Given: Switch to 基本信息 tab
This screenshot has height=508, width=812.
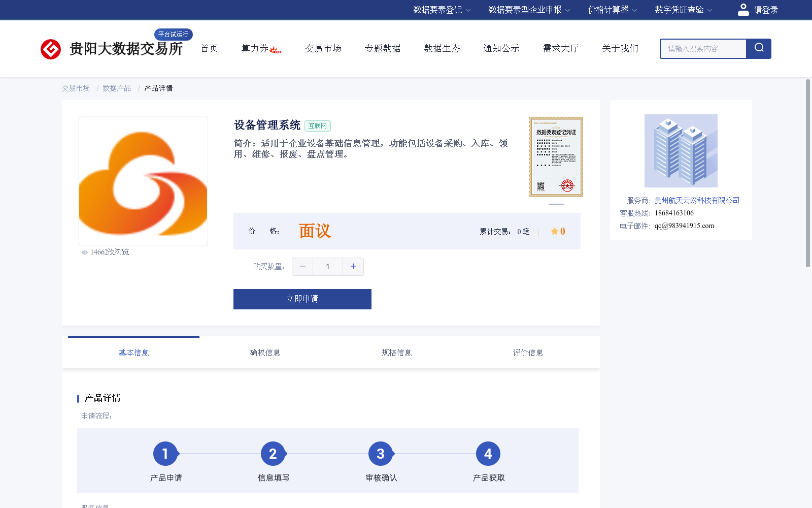Looking at the screenshot, I should pyautogui.click(x=133, y=353).
